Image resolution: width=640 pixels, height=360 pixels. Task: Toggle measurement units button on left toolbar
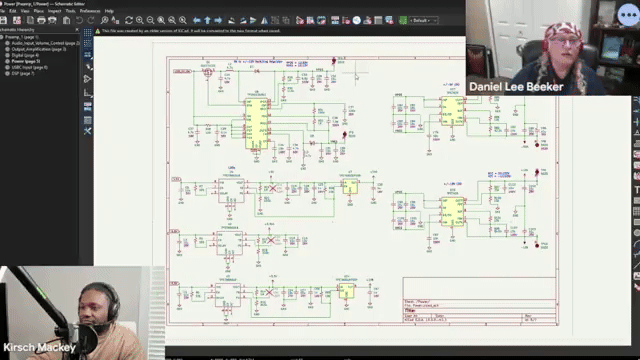(x=87, y=54)
